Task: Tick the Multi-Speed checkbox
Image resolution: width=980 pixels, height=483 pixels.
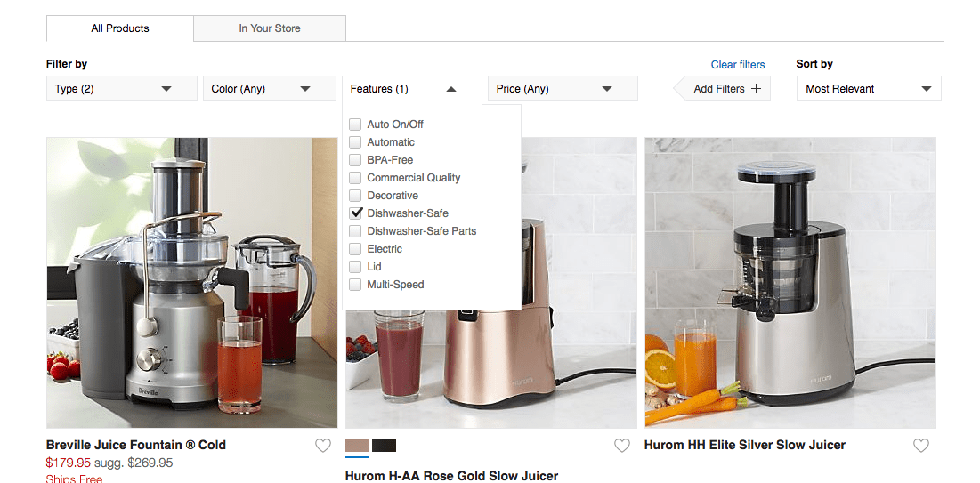Action: tap(355, 285)
